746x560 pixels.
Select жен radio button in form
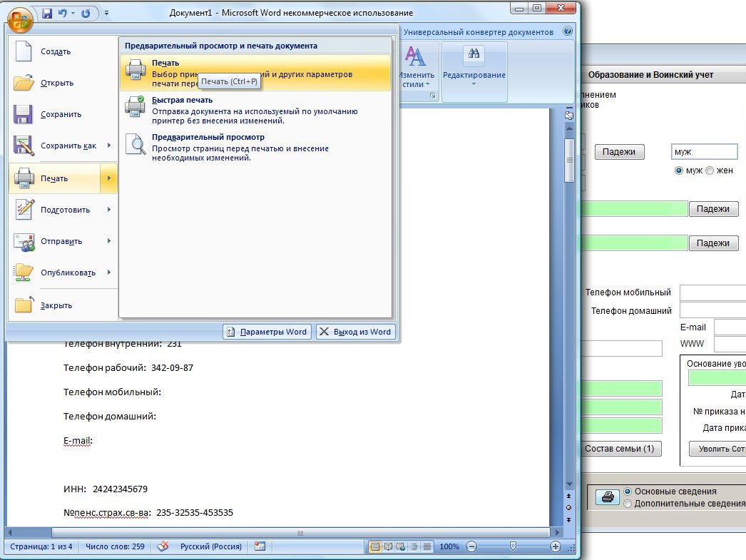coord(710,170)
